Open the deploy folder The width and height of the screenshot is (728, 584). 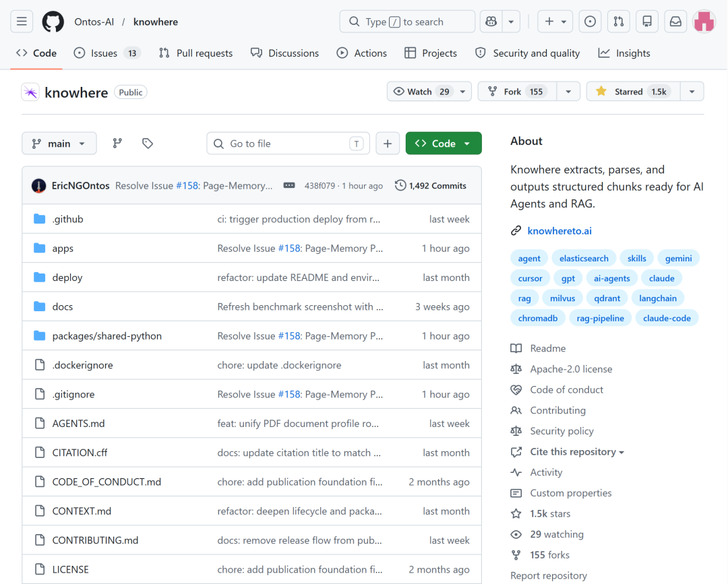[67, 278]
